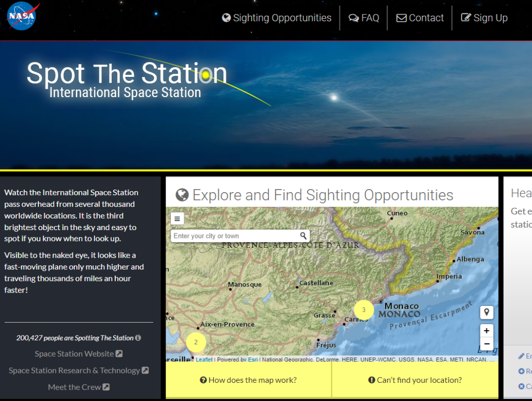This screenshot has height=401, width=532.
Task: Click the Imperia map label
Action: tap(449, 276)
